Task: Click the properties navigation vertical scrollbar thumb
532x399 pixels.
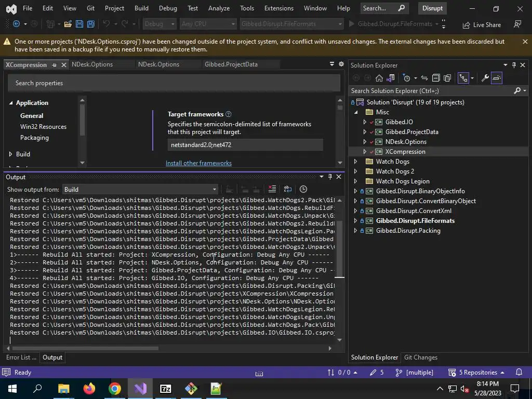Action: [x=82, y=120]
